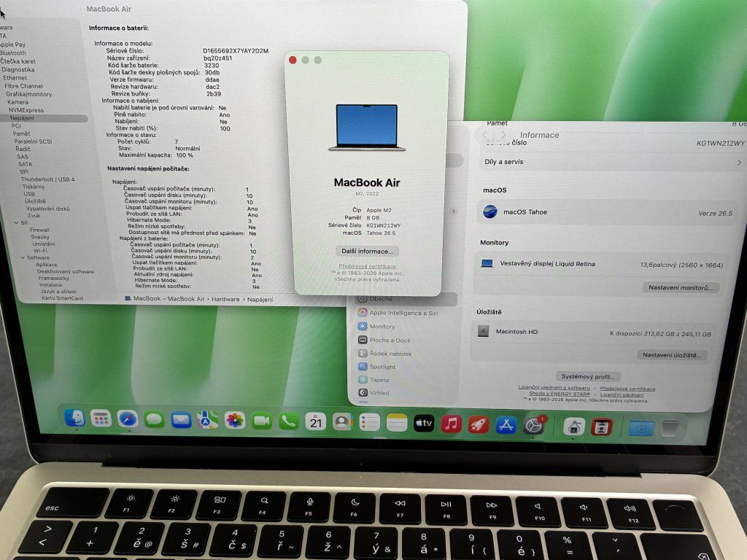Collapse the Software tree section
The height and width of the screenshot is (560, 747).
pos(23,257)
